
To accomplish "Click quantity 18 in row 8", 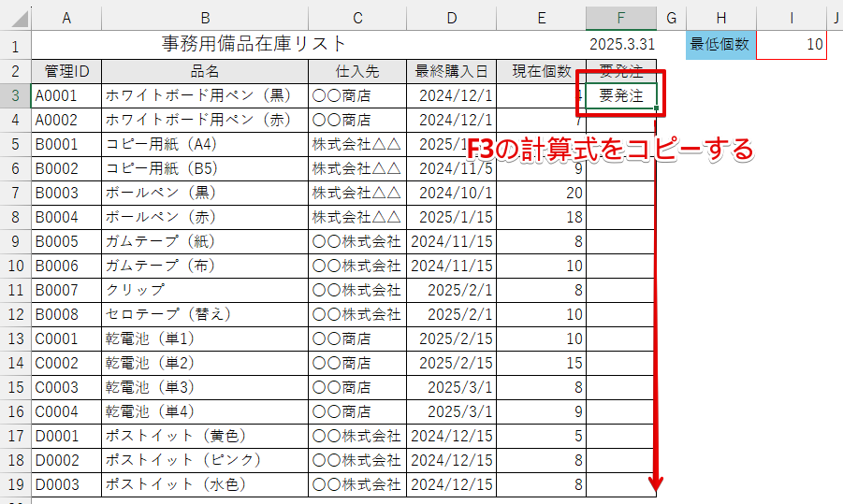I will click(x=542, y=217).
